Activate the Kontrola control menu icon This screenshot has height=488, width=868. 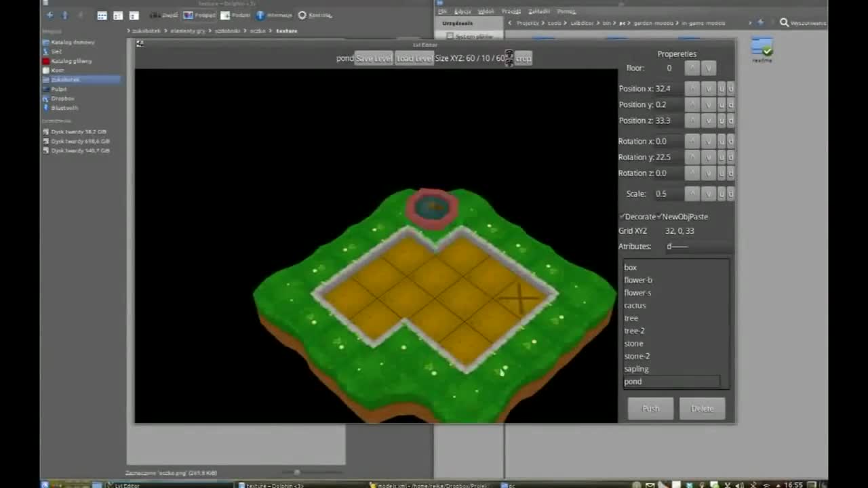tap(302, 15)
